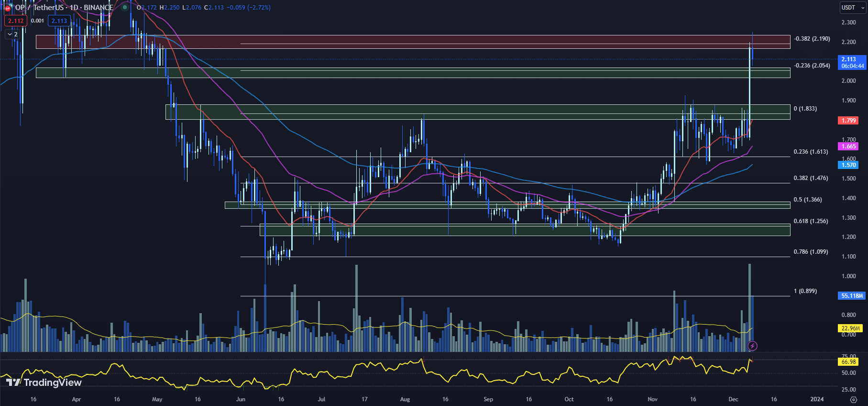Click the yellow 22.96M volume average label
This screenshot has height=406, width=868.
[851, 328]
